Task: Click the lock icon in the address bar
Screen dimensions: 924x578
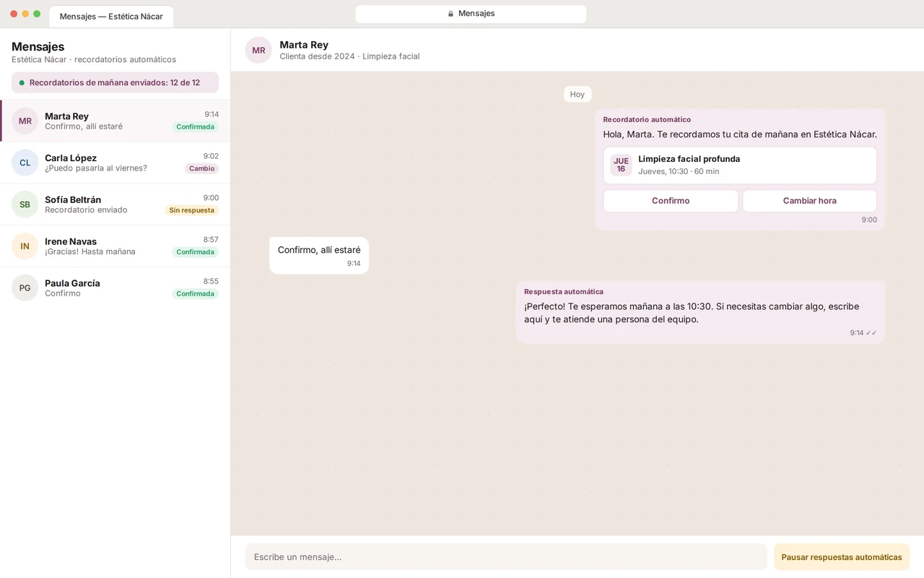Action: click(450, 14)
